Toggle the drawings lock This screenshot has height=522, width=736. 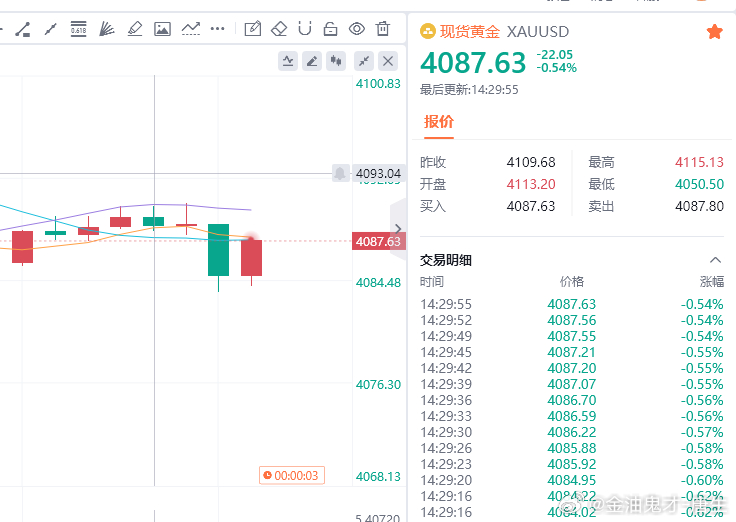pyautogui.click(x=330, y=29)
